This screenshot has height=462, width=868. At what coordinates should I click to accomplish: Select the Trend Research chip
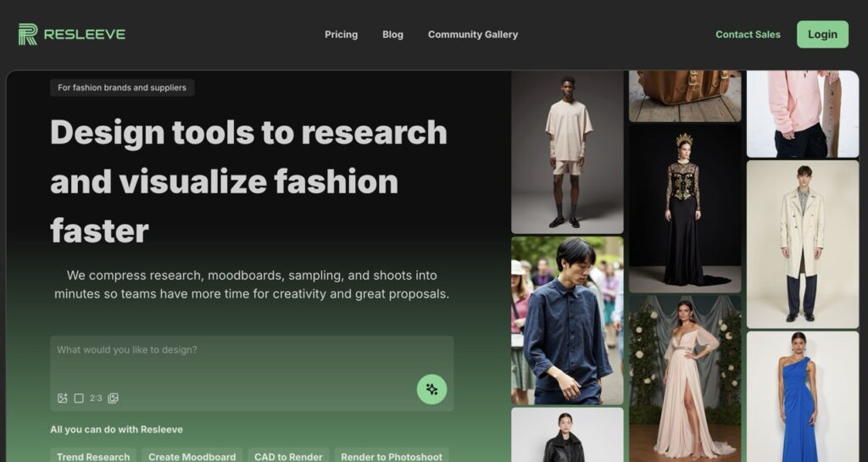coord(93,455)
